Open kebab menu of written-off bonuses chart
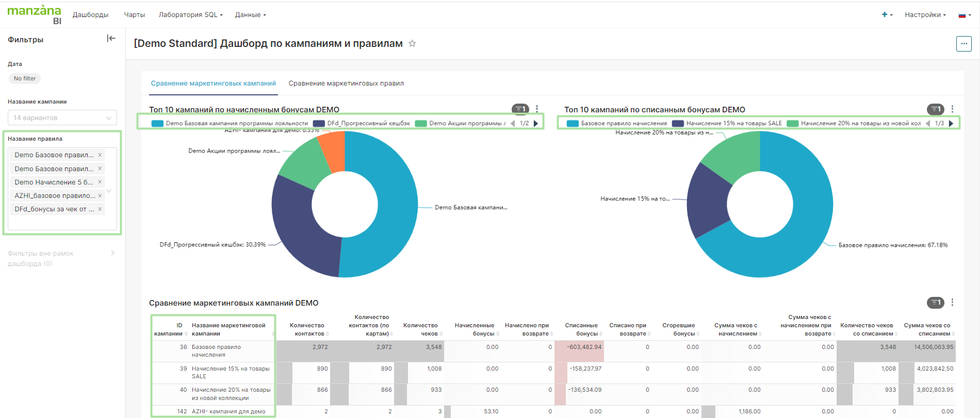The image size is (980, 418). coord(952,109)
